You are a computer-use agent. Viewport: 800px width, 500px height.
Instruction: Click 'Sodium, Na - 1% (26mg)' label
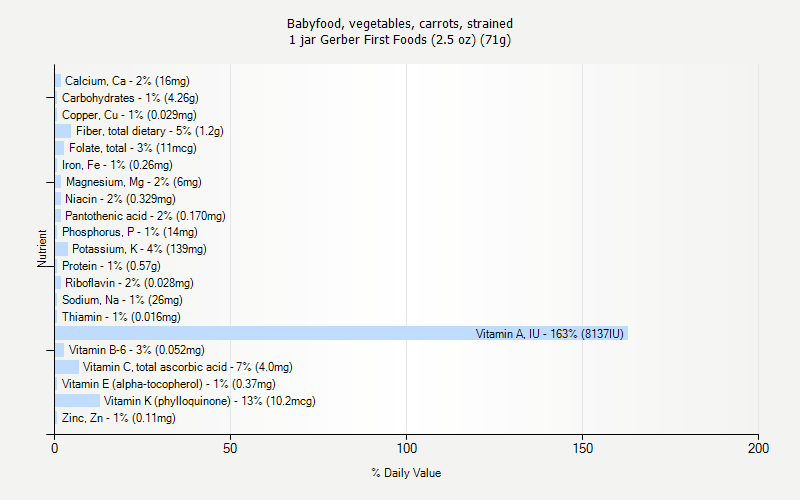[122, 299]
